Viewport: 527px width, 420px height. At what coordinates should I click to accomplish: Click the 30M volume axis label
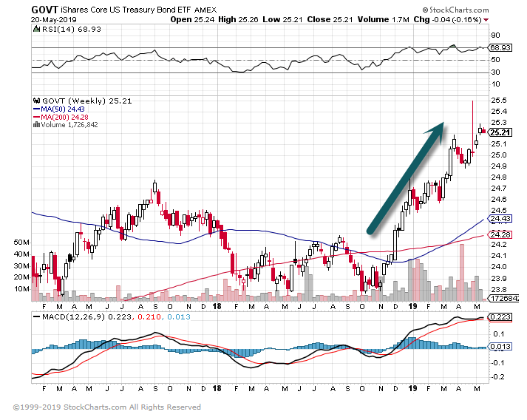(x=21, y=265)
